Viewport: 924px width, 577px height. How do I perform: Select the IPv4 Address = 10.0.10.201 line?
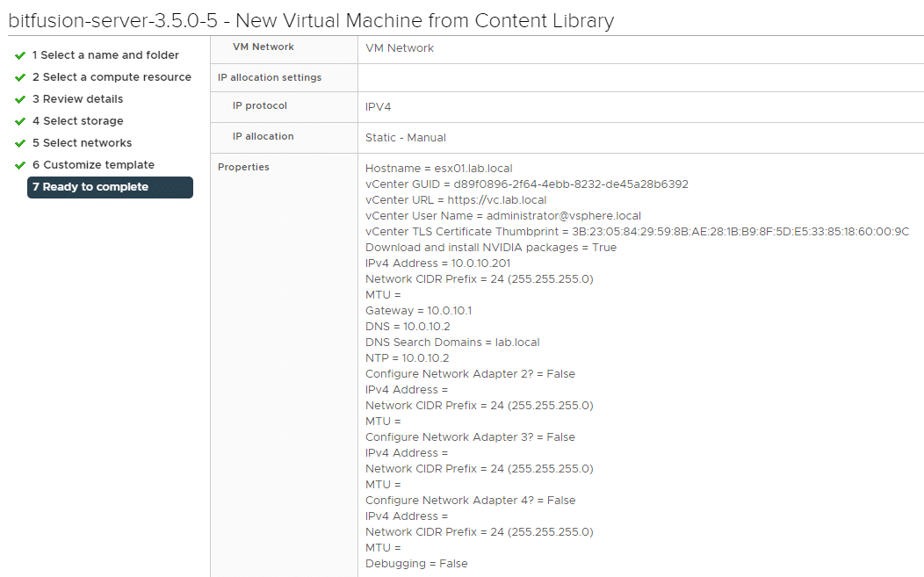click(437, 263)
